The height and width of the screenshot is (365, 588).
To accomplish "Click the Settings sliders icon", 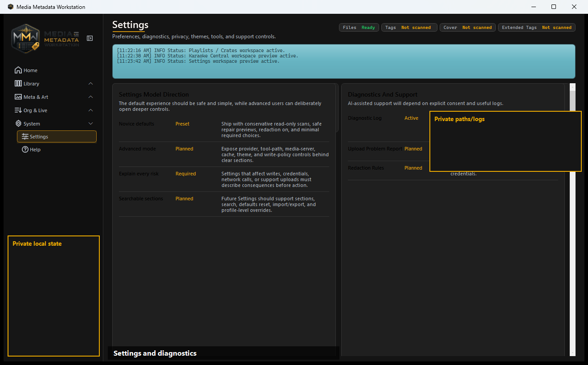I will point(25,137).
